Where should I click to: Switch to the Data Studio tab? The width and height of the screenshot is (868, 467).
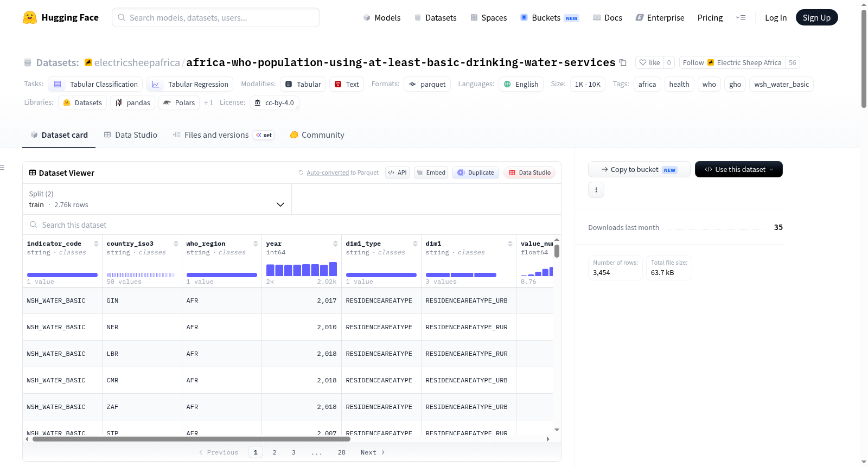click(x=131, y=135)
